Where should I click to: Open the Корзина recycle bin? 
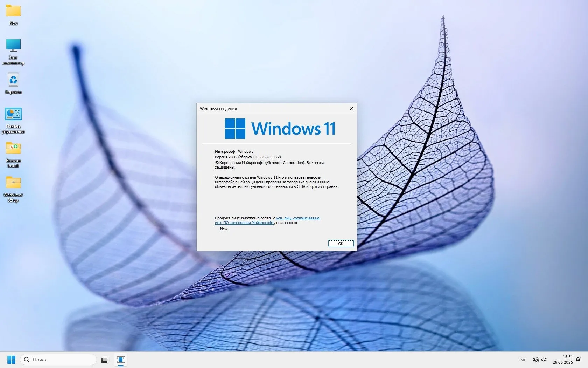(x=13, y=80)
